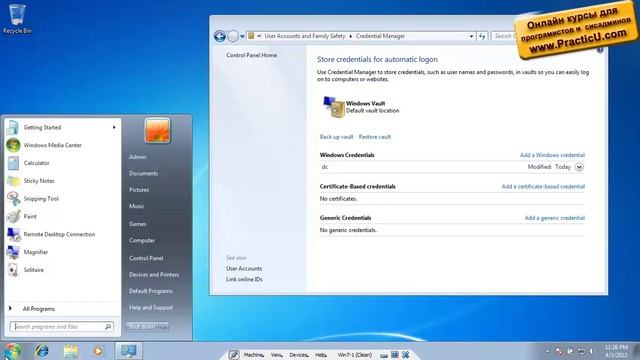Click the clock and date in system tray

pyautogui.click(x=616, y=351)
